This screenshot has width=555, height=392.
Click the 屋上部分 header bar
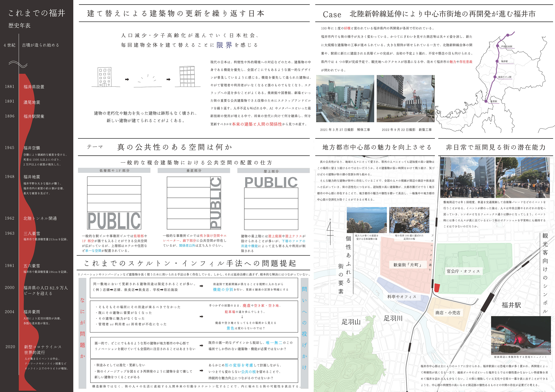coord(273,171)
